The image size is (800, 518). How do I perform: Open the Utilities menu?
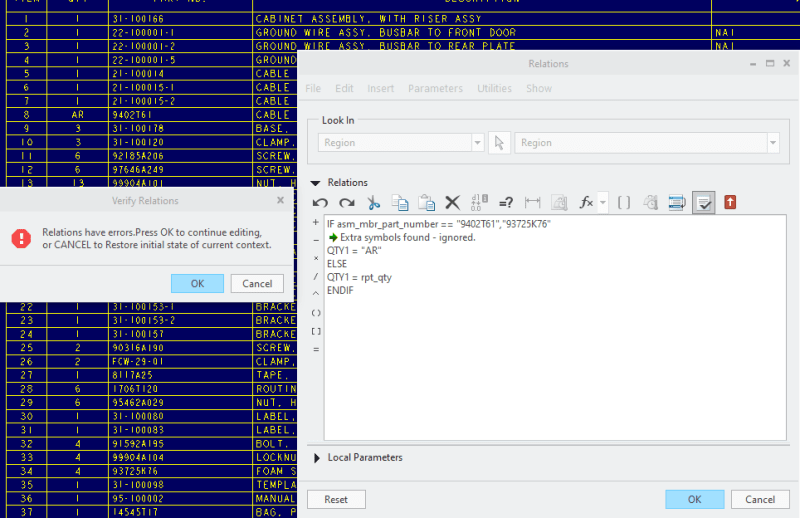point(494,88)
